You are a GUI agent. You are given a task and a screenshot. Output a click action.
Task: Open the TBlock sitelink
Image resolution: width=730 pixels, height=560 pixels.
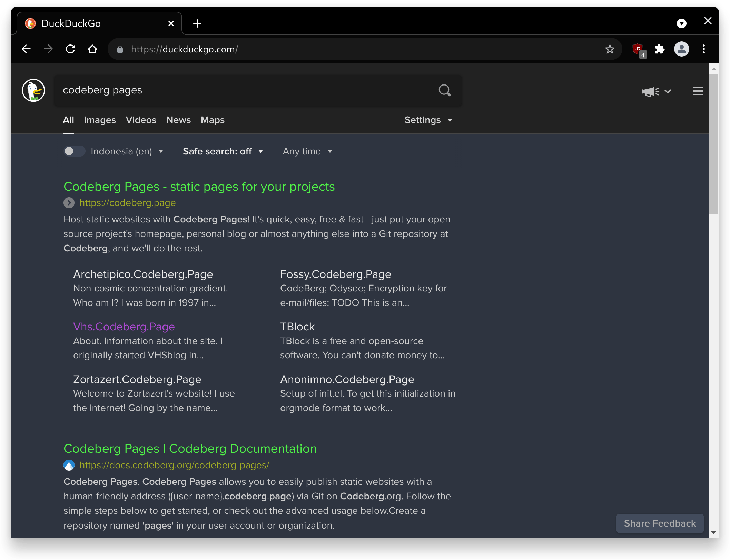297,327
